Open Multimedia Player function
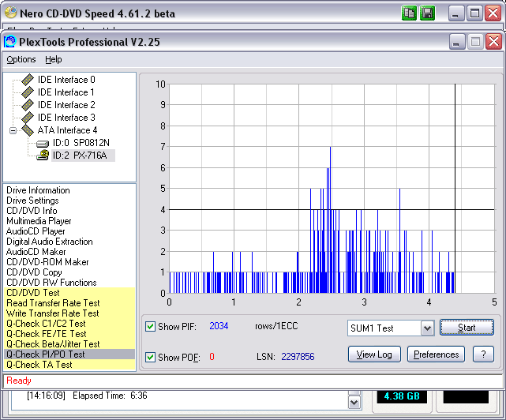Image resolution: width=506 pixels, height=420 pixels. pos(39,221)
